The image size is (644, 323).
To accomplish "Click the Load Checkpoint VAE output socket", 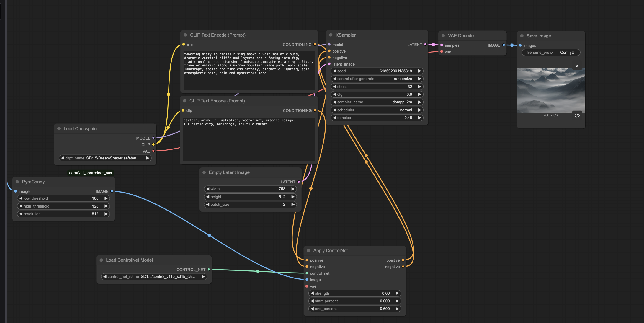I will (153, 151).
